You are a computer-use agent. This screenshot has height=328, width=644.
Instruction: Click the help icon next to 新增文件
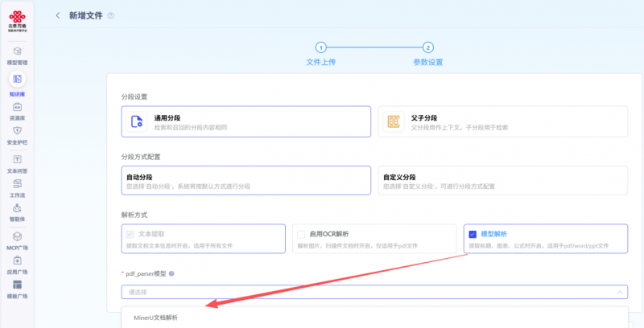110,15
